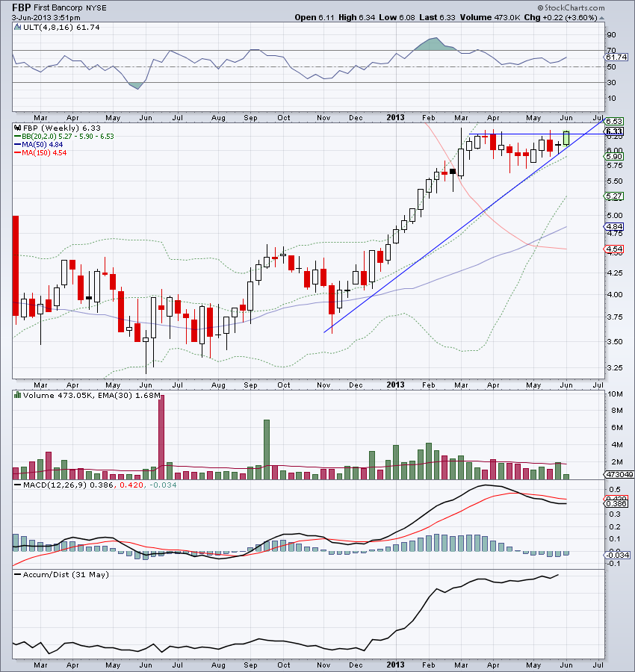Click the ULT(4,8,16) 61.74 label
635x672 pixels.
(61, 27)
